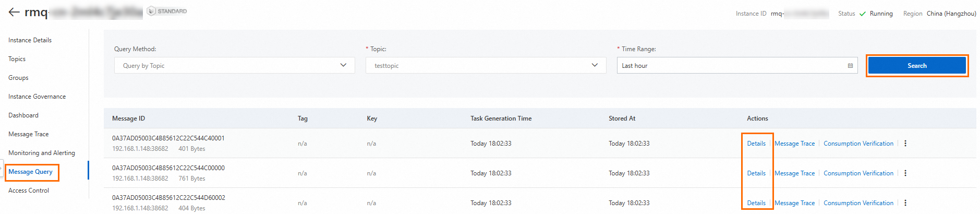This screenshot has width=980, height=214.
Task: Open more actions for message ending C00000
Action: [x=905, y=173]
